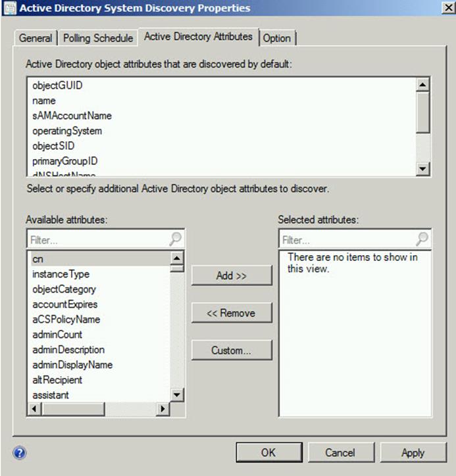Click the search magnifier in the Available attributes filter
The height and width of the screenshot is (476, 456).
coord(175,239)
